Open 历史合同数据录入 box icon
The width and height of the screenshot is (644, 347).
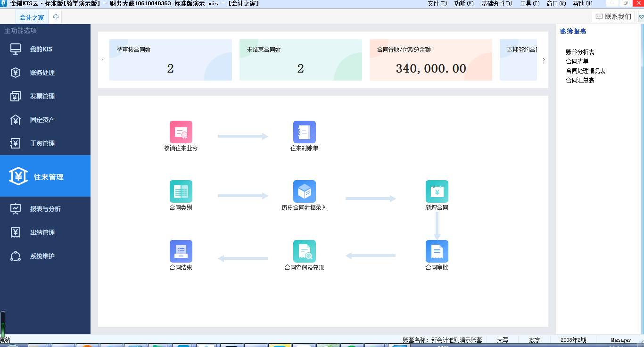pyautogui.click(x=305, y=191)
